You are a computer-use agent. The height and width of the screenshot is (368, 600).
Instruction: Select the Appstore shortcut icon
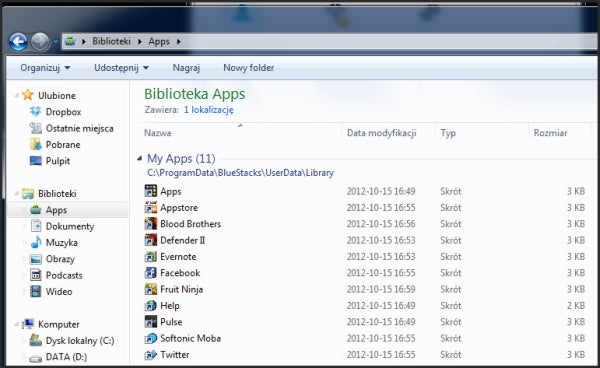coord(151,207)
